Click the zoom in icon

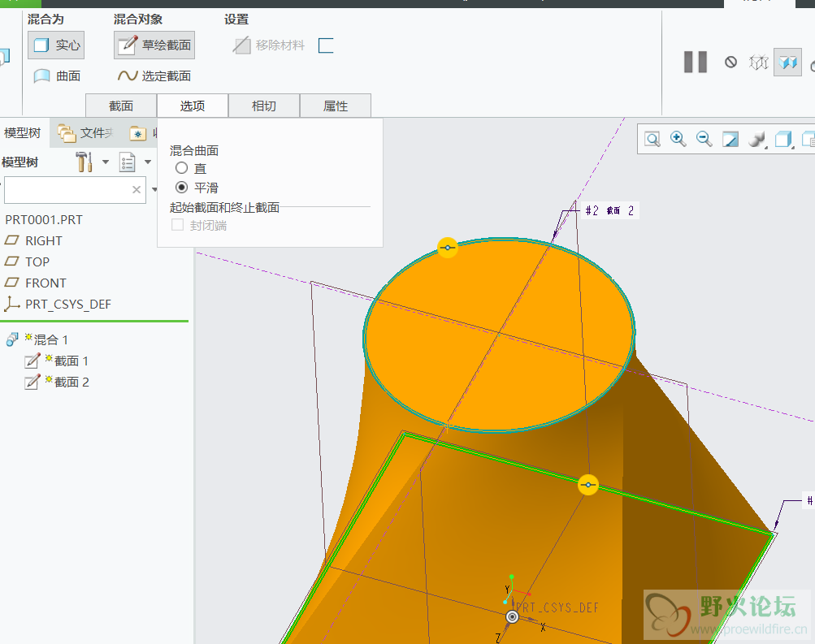click(678, 139)
